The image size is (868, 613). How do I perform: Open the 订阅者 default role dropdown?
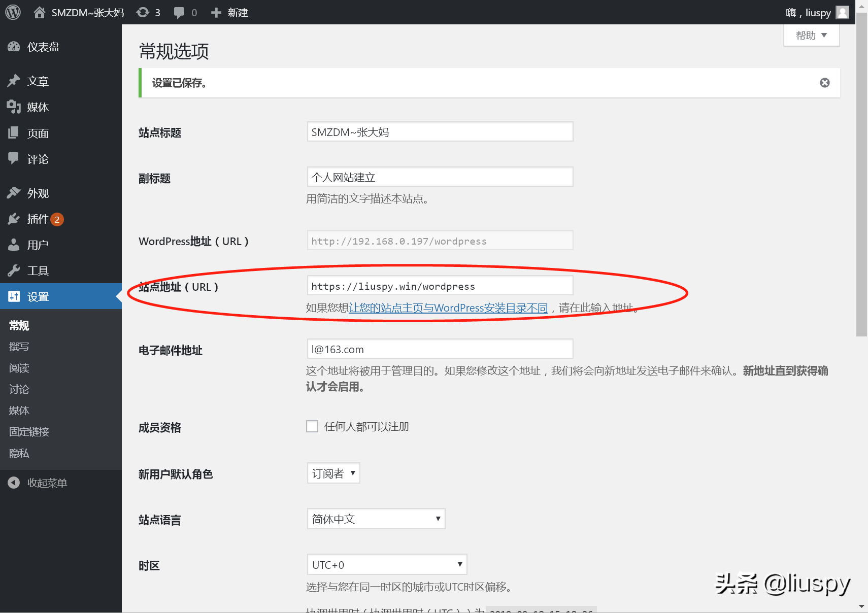[x=333, y=473]
